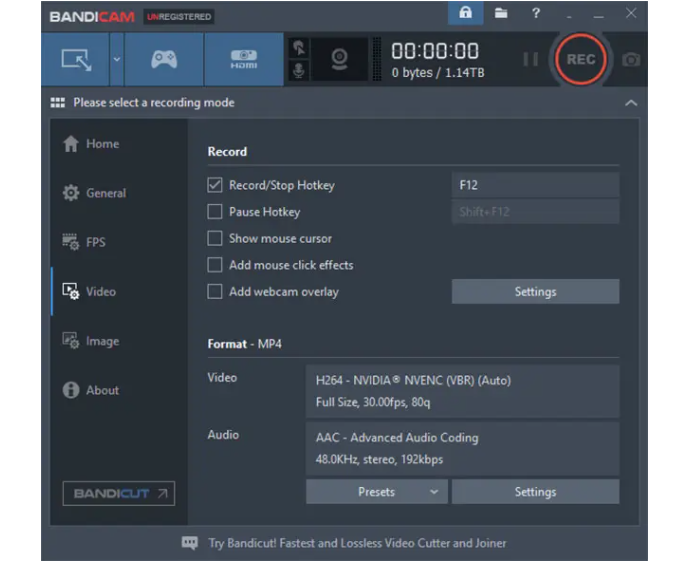Open help with question mark icon
Image resolution: width=700 pixels, height=562 pixels.
(x=536, y=13)
